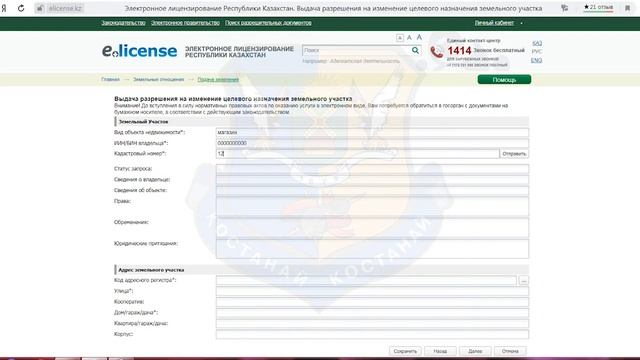Screen dimensions: 640x360
Task: Reload the page with the refresh icon
Action: pyautogui.click(x=21, y=8)
